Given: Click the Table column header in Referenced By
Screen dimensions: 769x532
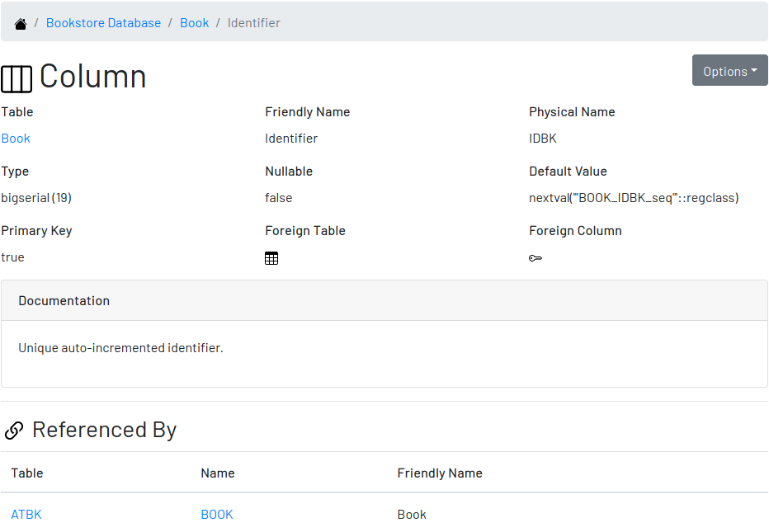Looking at the screenshot, I should pyautogui.click(x=27, y=473).
